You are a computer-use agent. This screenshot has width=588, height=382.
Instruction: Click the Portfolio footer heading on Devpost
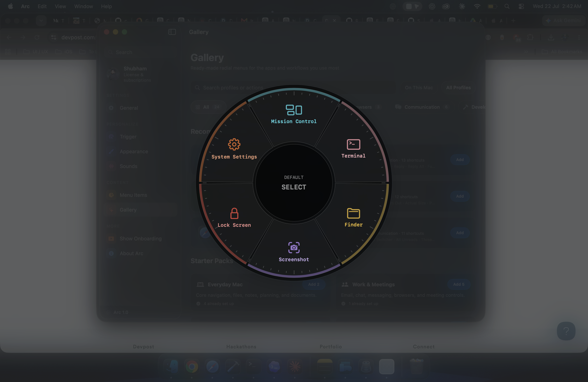(x=331, y=346)
